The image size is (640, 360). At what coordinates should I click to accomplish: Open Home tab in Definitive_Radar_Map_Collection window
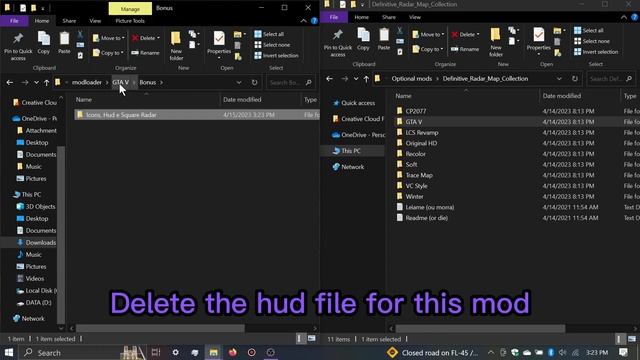(x=361, y=17)
